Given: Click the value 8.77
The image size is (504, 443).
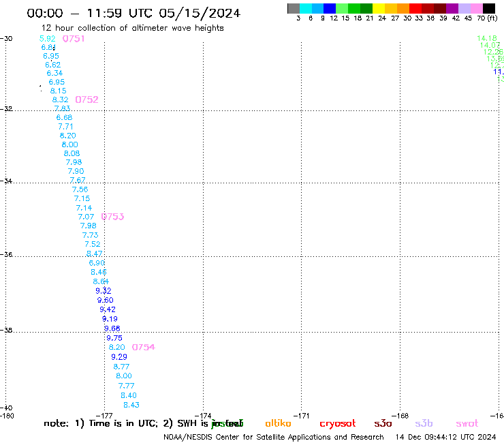Looking at the screenshot, I should tap(121, 367).
